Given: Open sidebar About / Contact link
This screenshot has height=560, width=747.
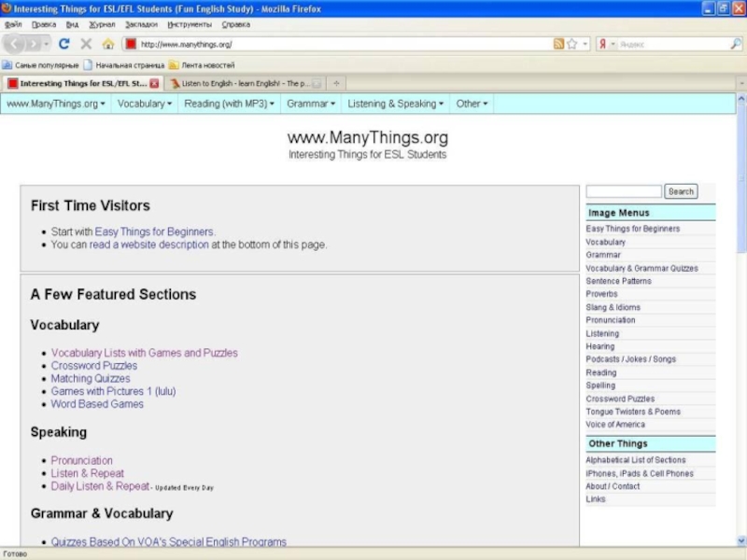Looking at the screenshot, I should [613, 486].
